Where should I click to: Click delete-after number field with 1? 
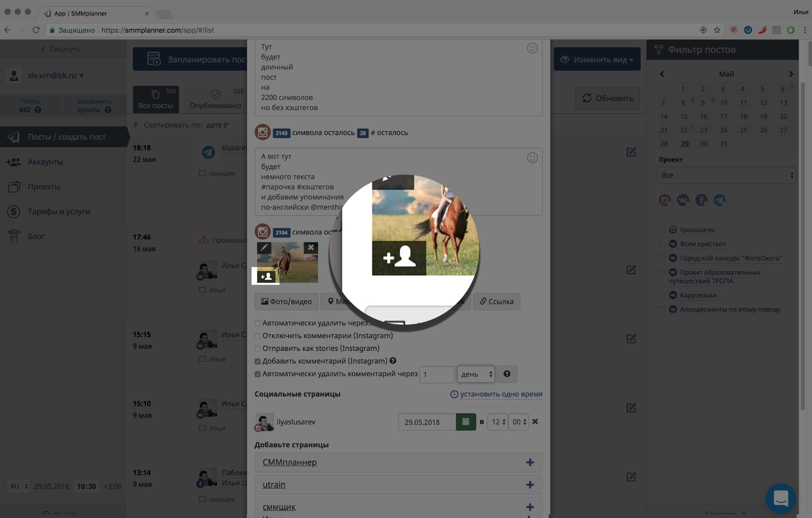tap(437, 374)
